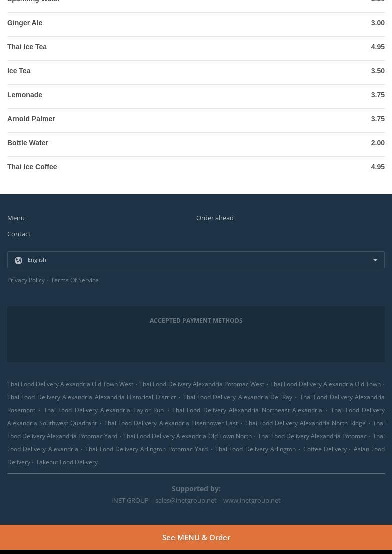The width and height of the screenshot is (392, 554).
Task: Open the Coffee Delivery link
Action: pyautogui.click(x=325, y=449)
